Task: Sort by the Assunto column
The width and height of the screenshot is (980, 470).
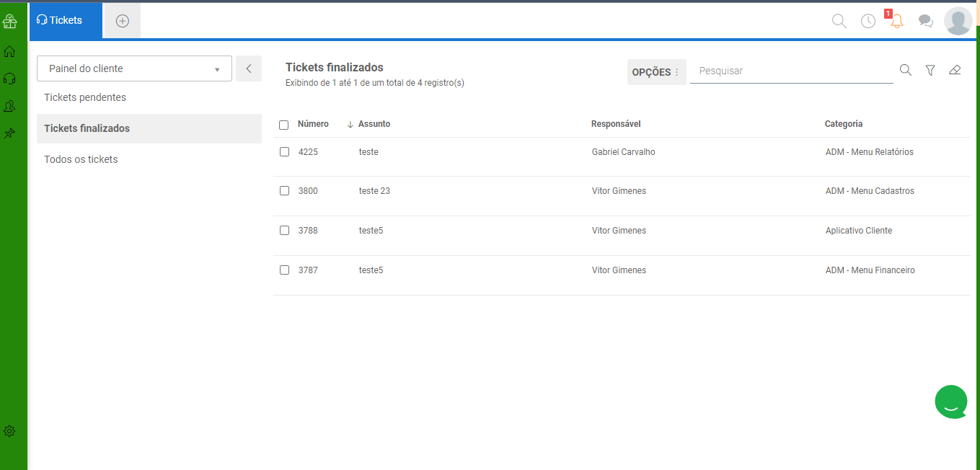Action: coord(374,124)
